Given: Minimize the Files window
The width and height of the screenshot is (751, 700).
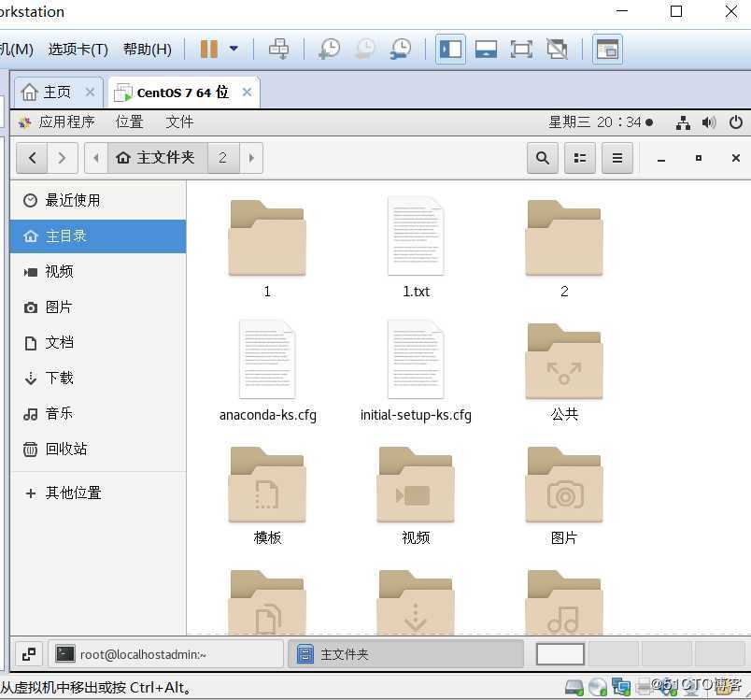Looking at the screenshot, I should [661, 159].
